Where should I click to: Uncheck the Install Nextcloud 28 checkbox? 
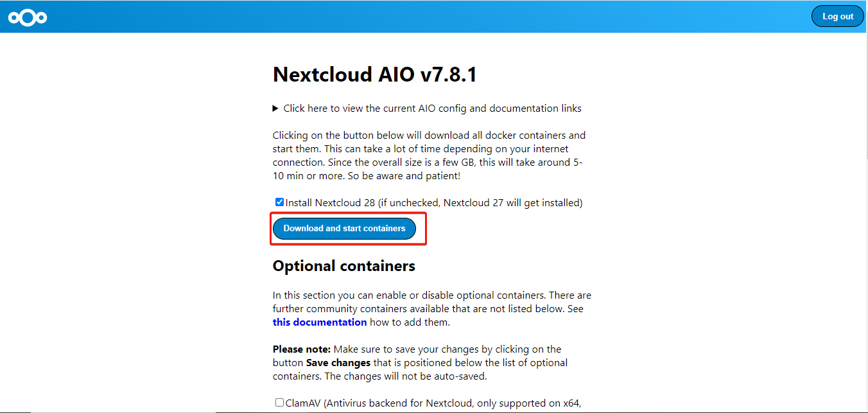point(279,202)
